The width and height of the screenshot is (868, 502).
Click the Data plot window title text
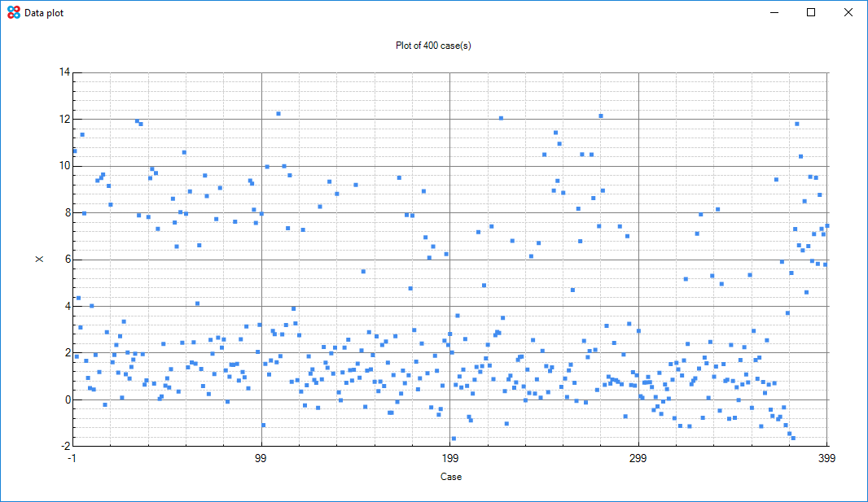(x=44, y=12)
